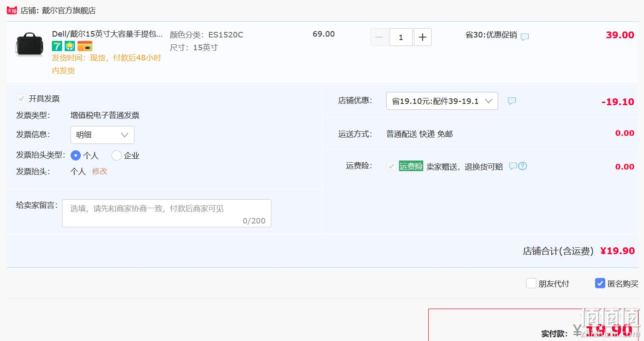
Task: Click the 发票类型 label
Action: point(33,115)
